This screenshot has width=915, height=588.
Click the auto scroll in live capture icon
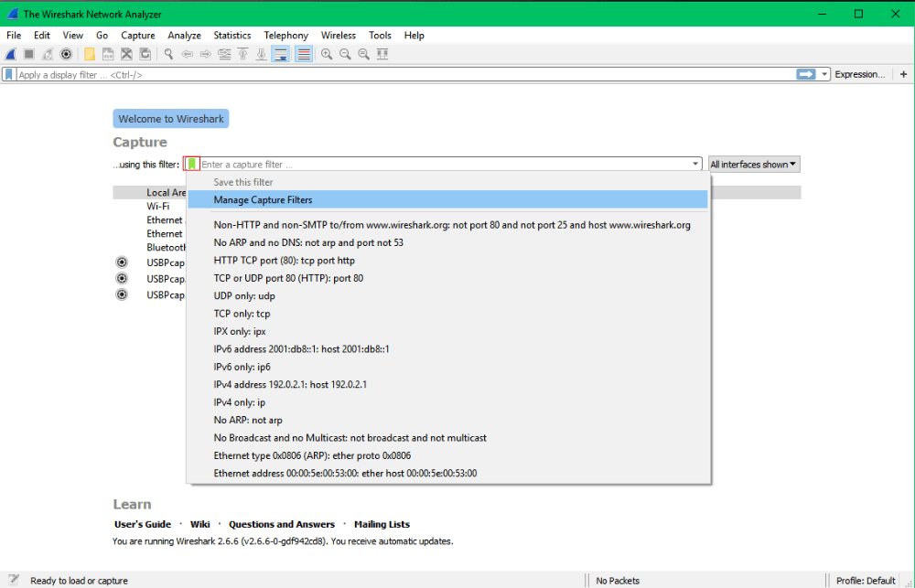tap(279, 54)
